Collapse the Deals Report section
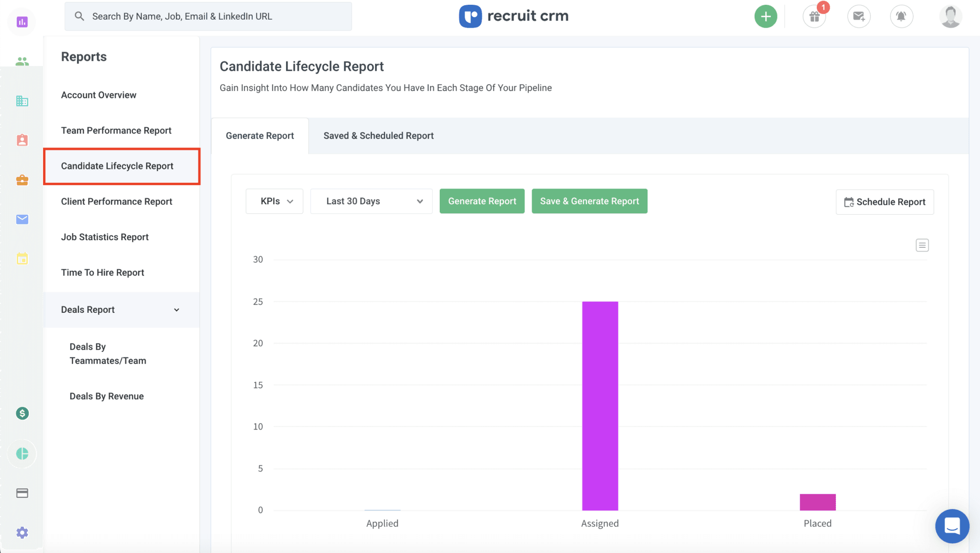 [x=177, y=310]
